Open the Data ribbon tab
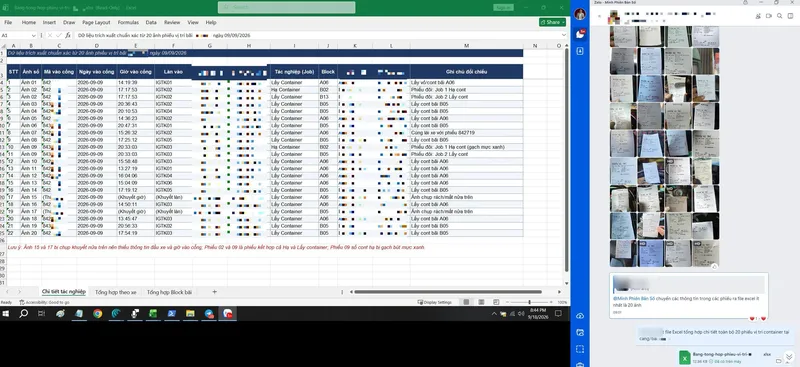This screenshot has height=367, width=800. [151, 22]
